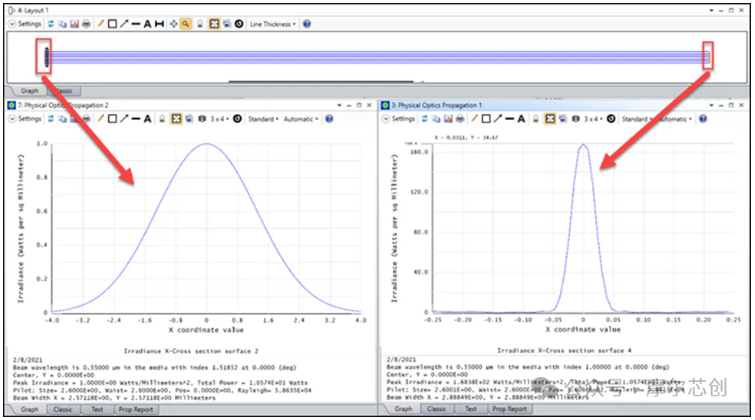Select rectangle tool in Physical Optics Propagation 1
This screenshot has height=420, width=755.
coord(486,118)
